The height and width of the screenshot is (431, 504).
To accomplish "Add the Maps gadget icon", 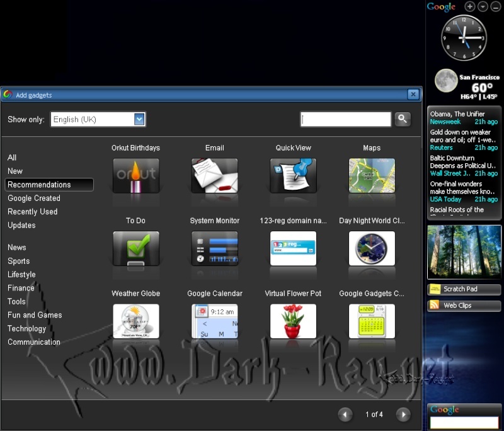I will pos(372,175).
